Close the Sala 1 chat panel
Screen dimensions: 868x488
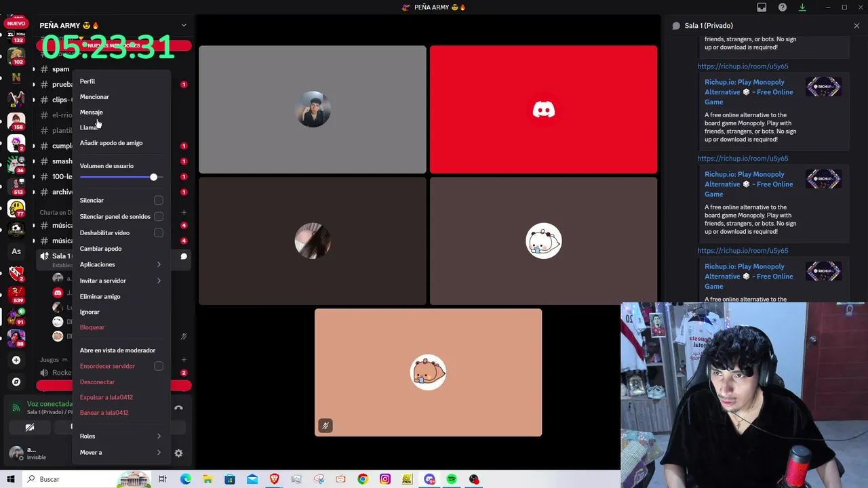[856, 26]
